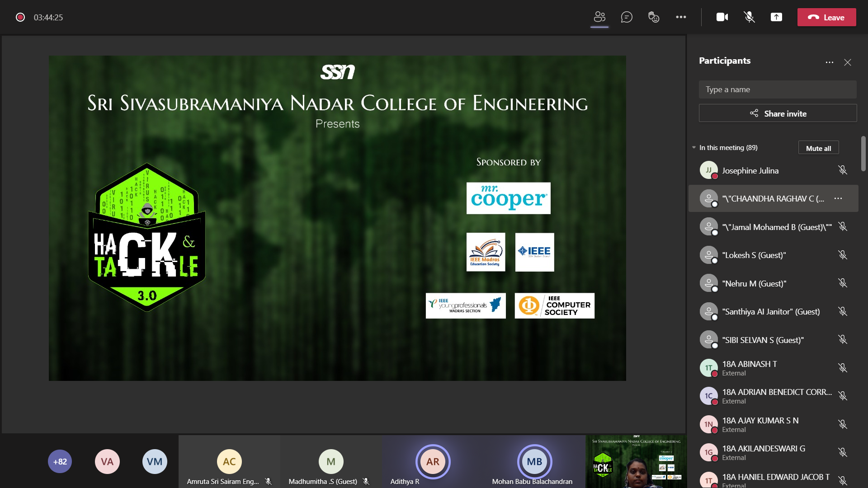
Task: Toggle the microphone mute button
Action: (749, 17)
